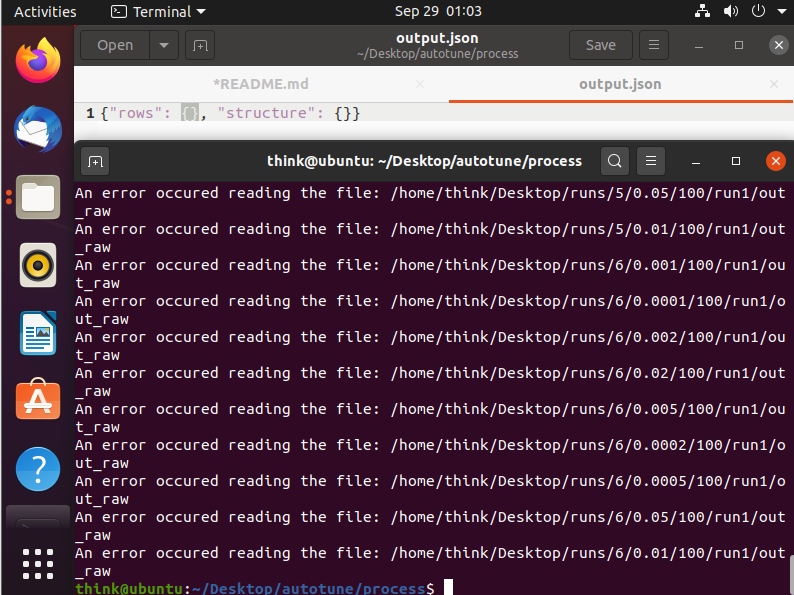Open LibreOffice Writer from the dock
Screen dimensions: 794x595
coord(38,333)
